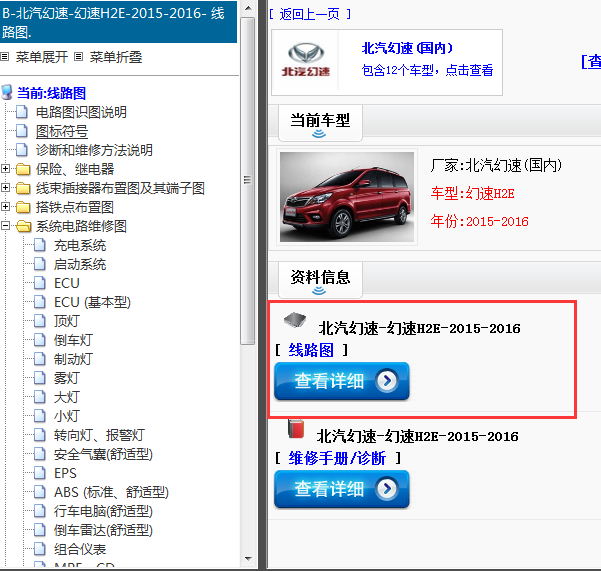Click the page icon beside 大灯
601x571 pixels.
[x=39, y=397]
